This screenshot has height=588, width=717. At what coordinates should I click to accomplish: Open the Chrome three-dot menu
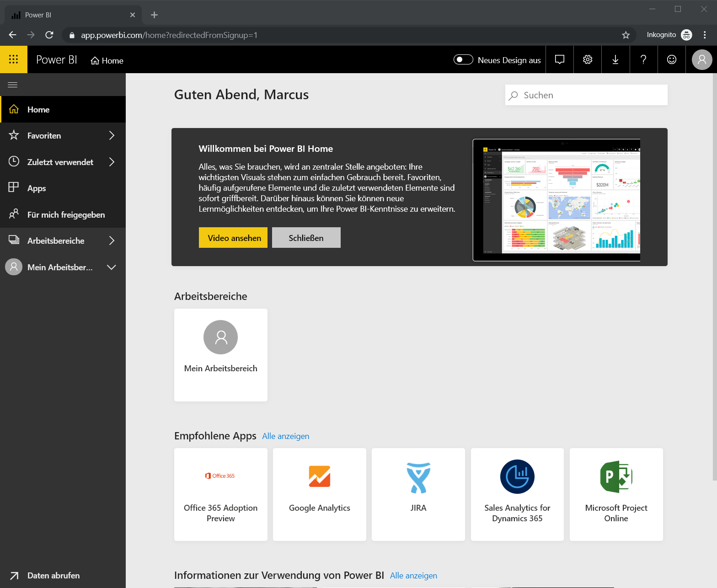pos(705,35)
